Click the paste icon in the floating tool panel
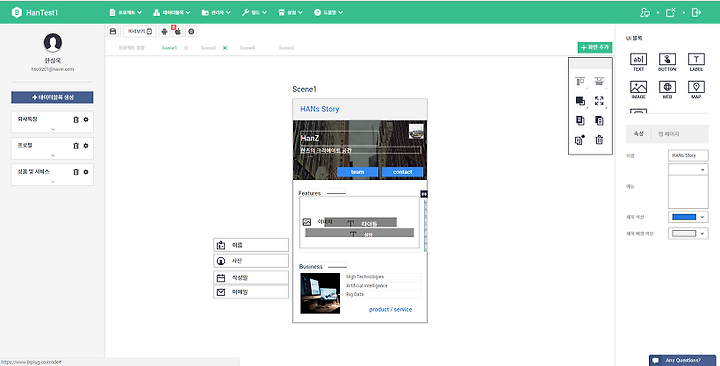720x366 pixels. [599, 121]
